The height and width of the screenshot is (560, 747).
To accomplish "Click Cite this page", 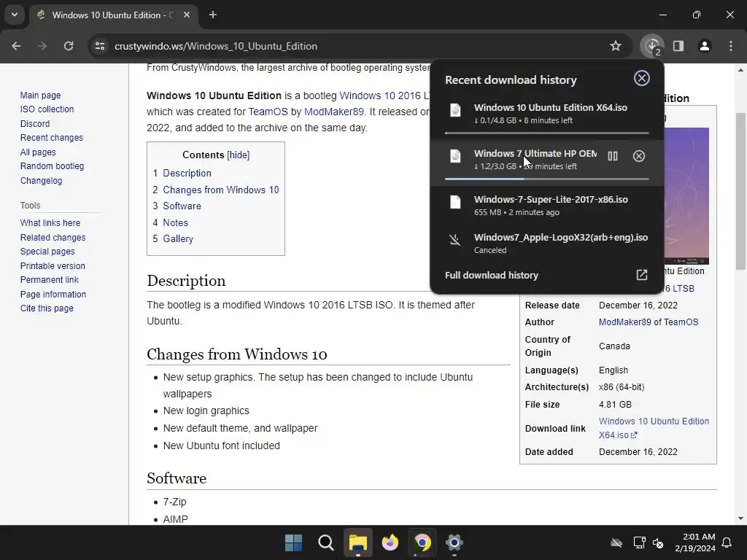I will (x=47, y=308).
